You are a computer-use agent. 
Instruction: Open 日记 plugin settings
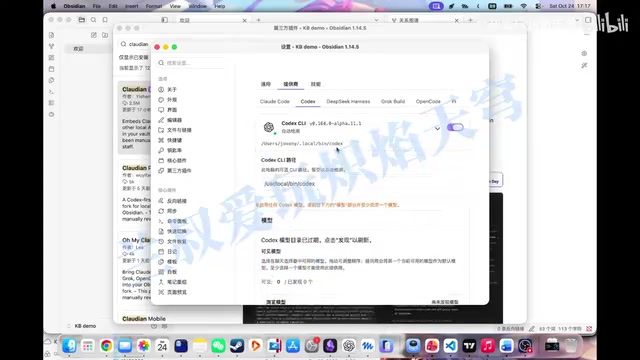coord(172,251)
